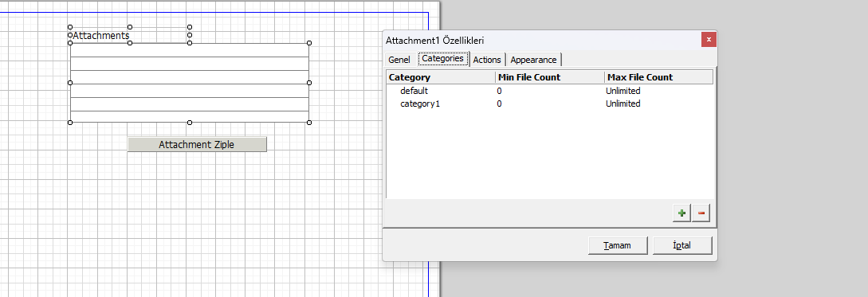
Task: Click Min File Count value of default
Action: point(499,91)
